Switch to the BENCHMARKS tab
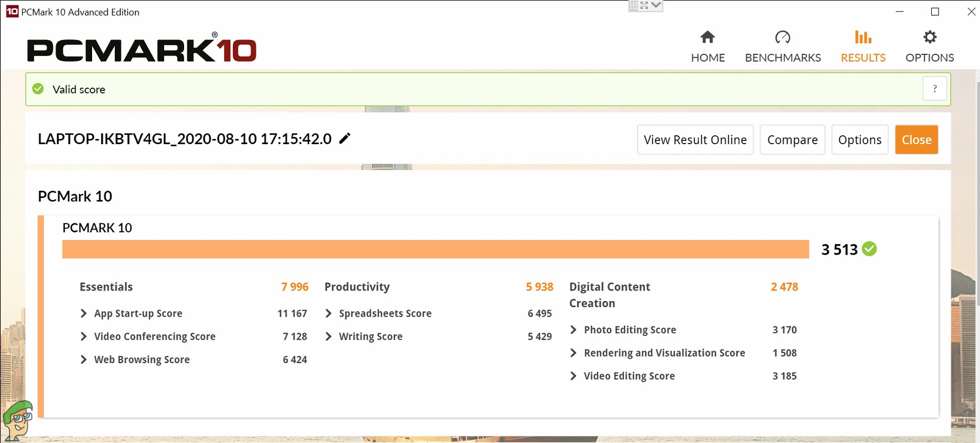The image size is (980, 443). coord(783,47)
